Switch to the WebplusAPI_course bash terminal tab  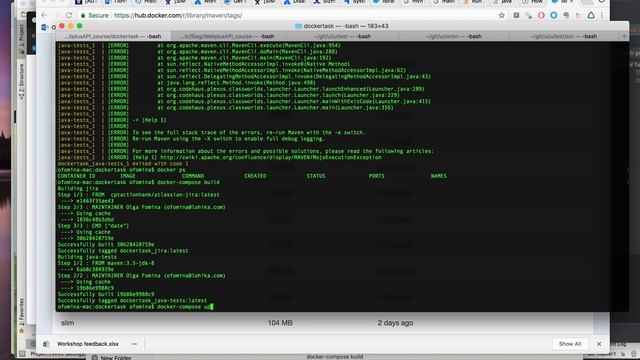pyautogui.click(x=229, y=36)
